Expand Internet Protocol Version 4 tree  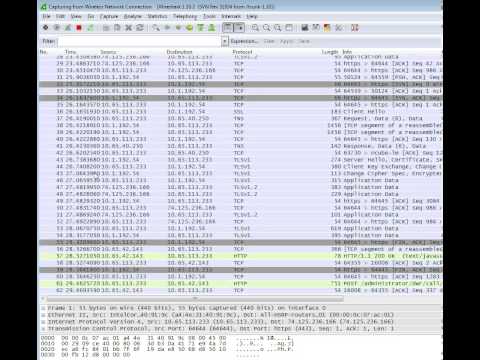pyautogui.click(x=43, y=322)
